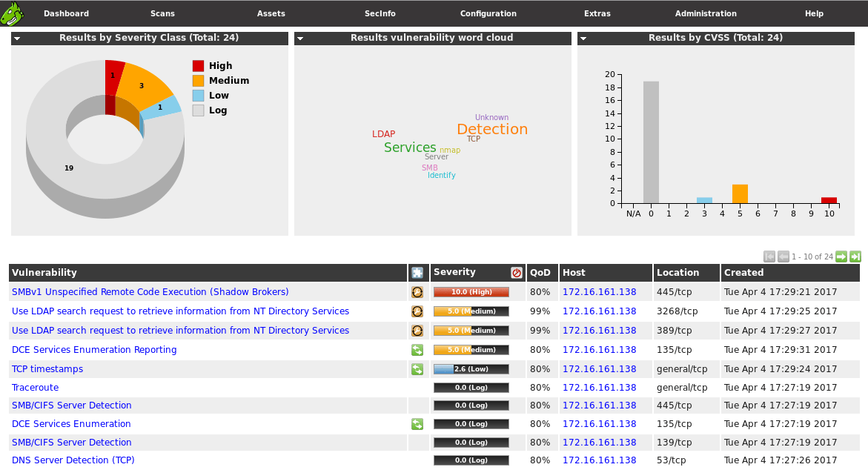Expand Results by Severity Class chart menu
The width and height of the screenshot is (868, 470).
point(17,39)
